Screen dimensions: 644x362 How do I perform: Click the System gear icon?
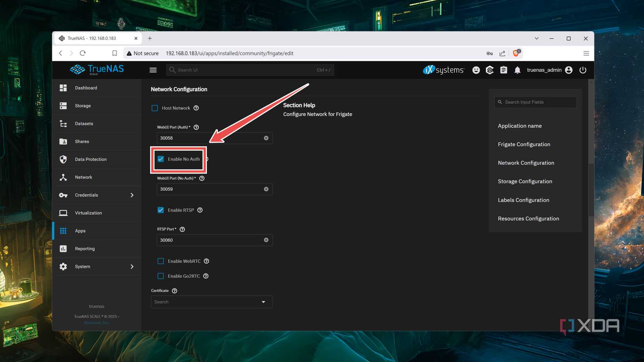click(63, 266)
